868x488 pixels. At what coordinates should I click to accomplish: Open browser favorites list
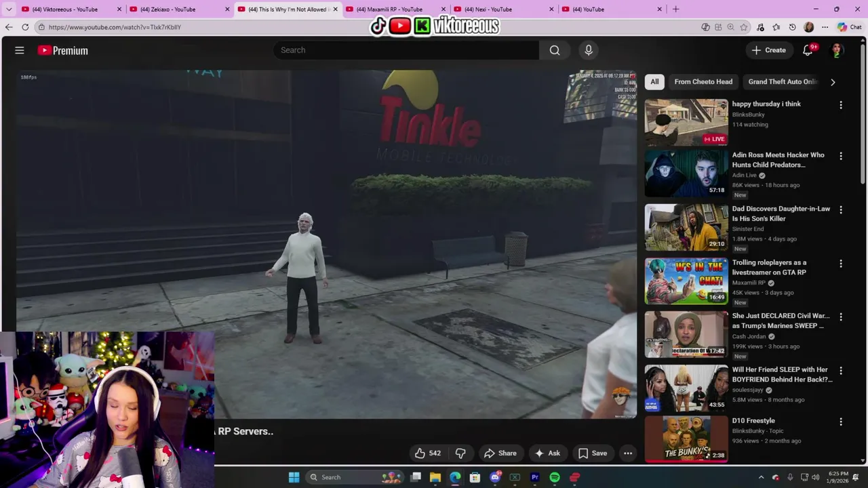coord(776,27)
